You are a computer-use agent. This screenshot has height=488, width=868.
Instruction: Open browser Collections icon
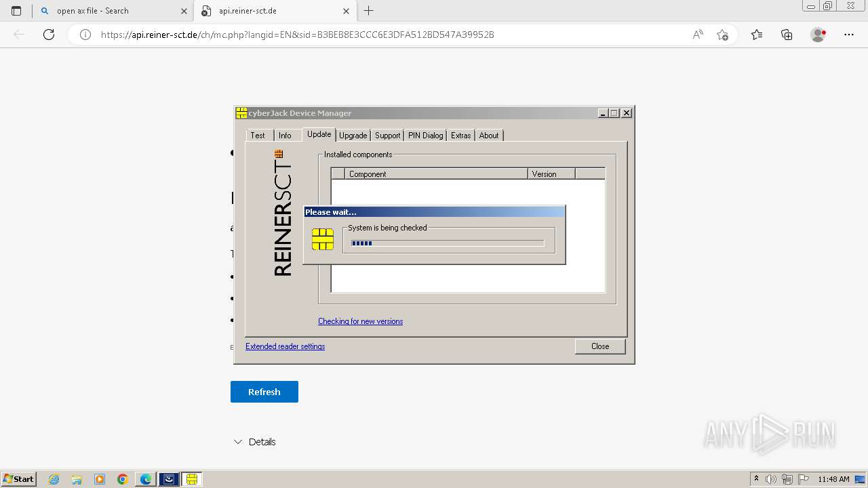[787, 35]
